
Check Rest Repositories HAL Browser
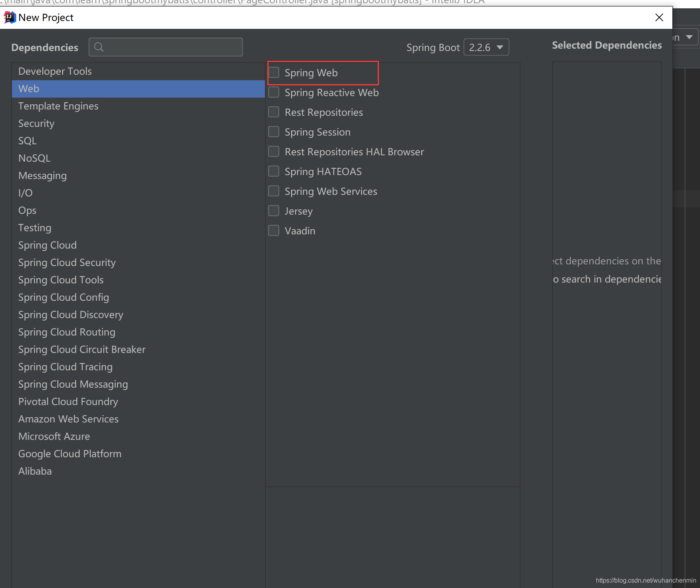coord(274,151)
